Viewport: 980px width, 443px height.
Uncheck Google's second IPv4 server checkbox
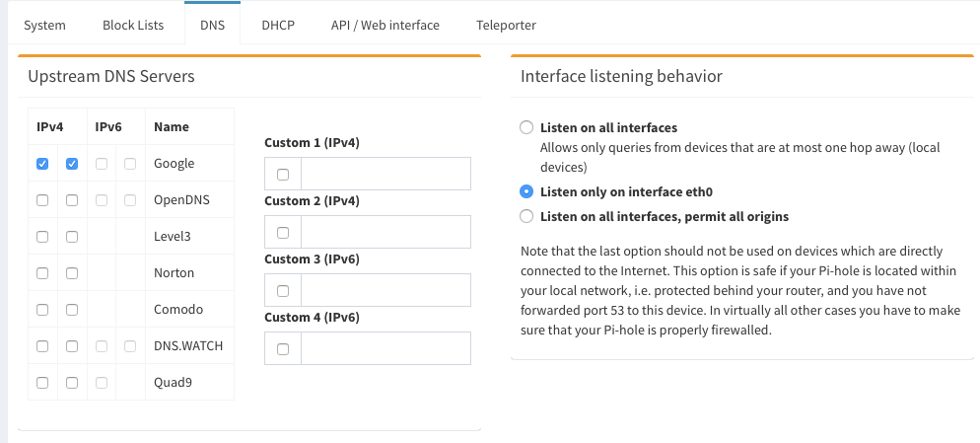pos(72,164)
